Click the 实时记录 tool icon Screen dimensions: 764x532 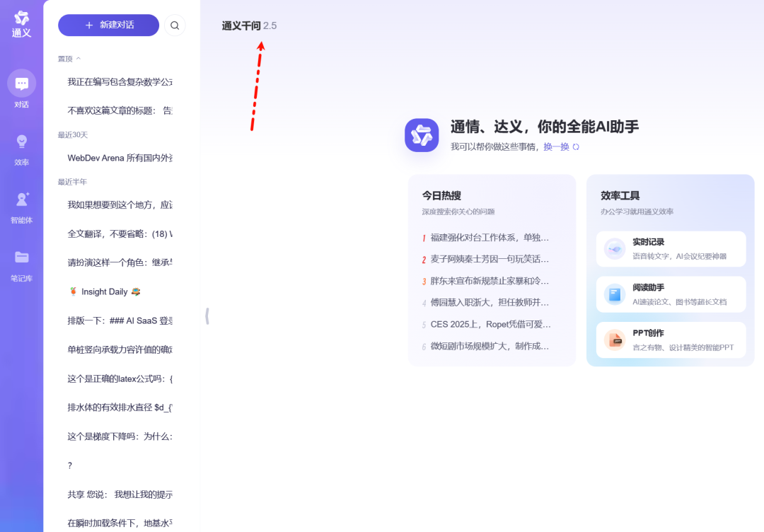click(615, 249)
